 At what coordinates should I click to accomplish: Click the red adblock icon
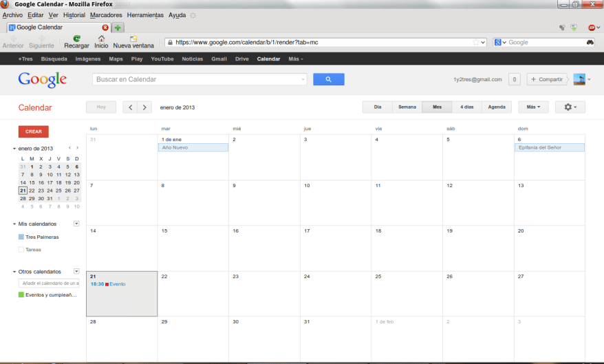point(592,28)
